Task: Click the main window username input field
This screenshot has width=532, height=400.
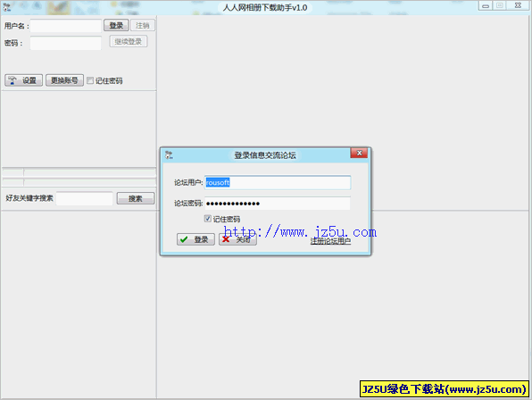Action: click(66, 26)
